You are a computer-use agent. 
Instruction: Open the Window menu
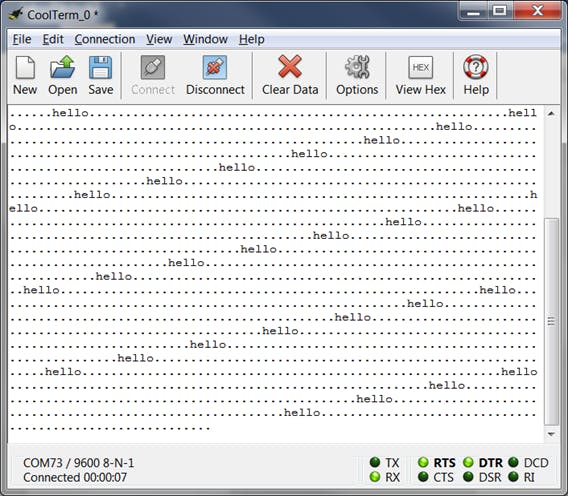(x=205, y=39)
